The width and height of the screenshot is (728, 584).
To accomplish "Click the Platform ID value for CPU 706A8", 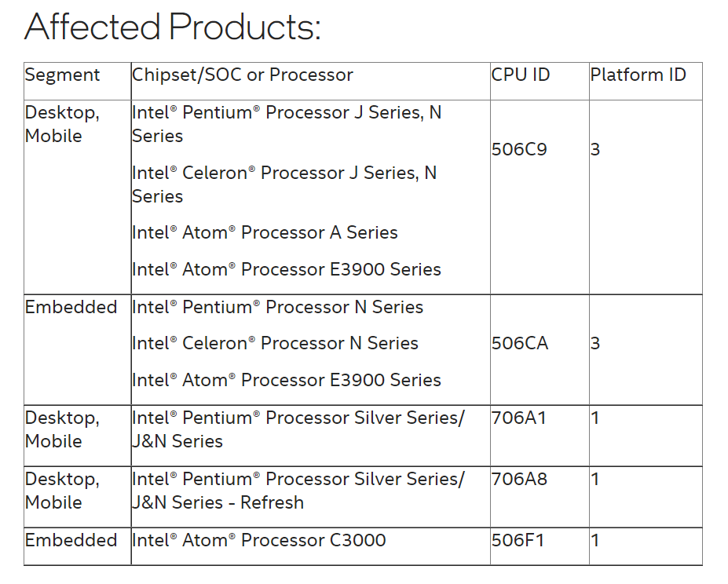I will 595,480.
